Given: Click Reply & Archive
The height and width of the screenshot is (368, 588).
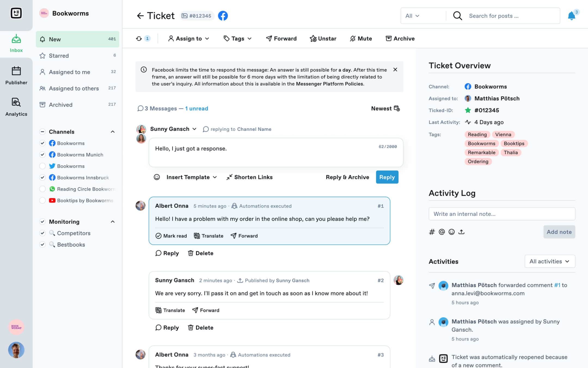Looking at the screenshot, I should coord(347,177).
